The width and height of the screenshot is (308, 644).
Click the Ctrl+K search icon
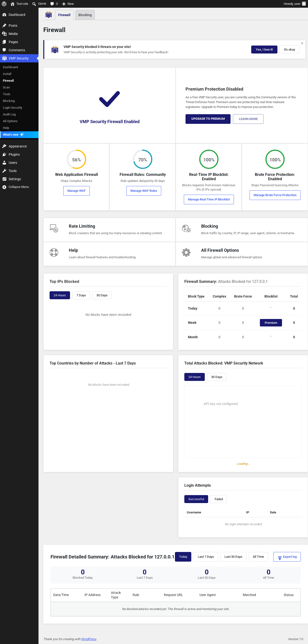tap(34, 4)
